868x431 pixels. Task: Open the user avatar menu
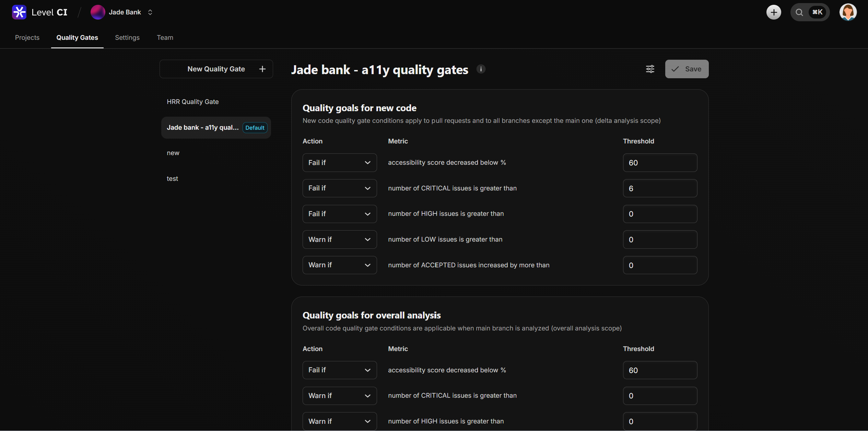pyautogui.click(x=847, y=12)
